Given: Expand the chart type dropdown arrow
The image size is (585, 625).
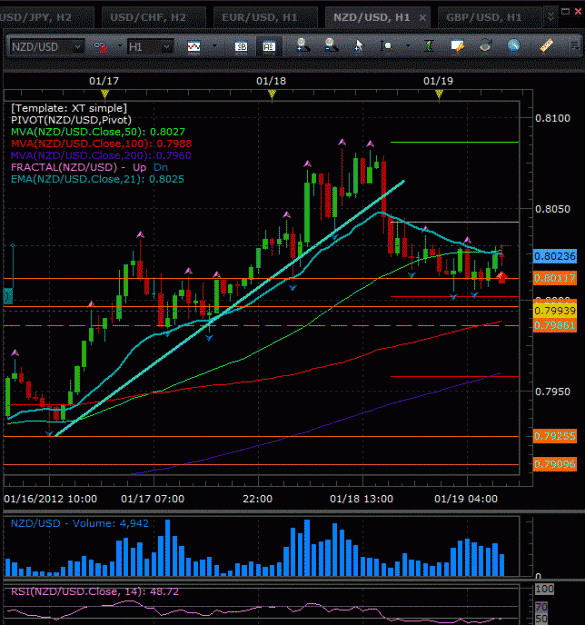Looking at the screenshot, I should coord(214,46).
